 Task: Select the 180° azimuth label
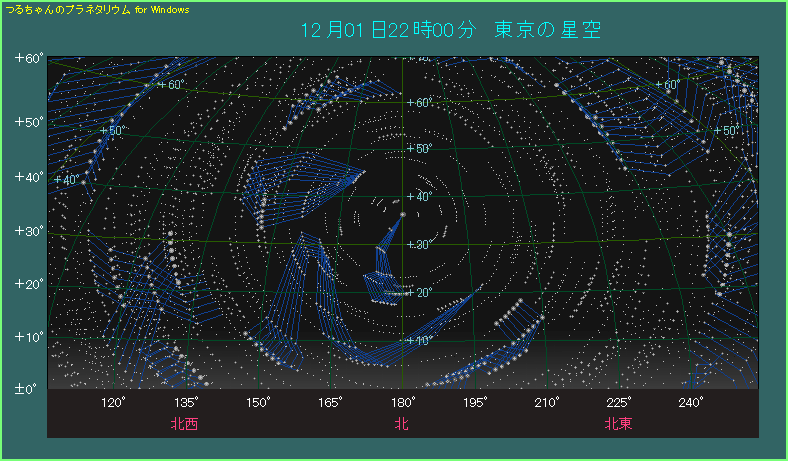pos(402,402)
